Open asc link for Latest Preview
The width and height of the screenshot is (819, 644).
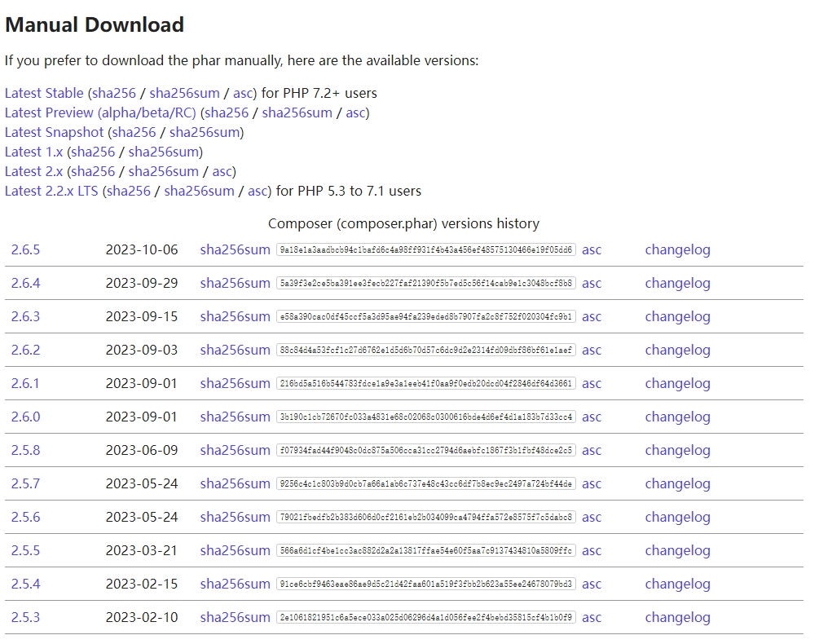(355, 112)
